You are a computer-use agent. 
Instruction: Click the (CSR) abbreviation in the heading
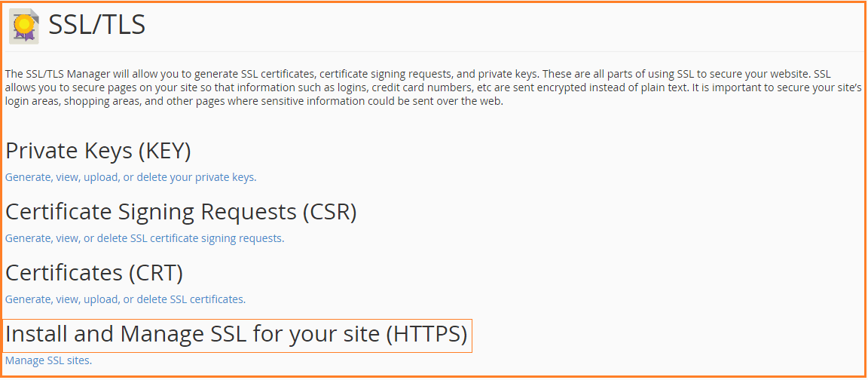pyautogui.click(x=330, y=212)
